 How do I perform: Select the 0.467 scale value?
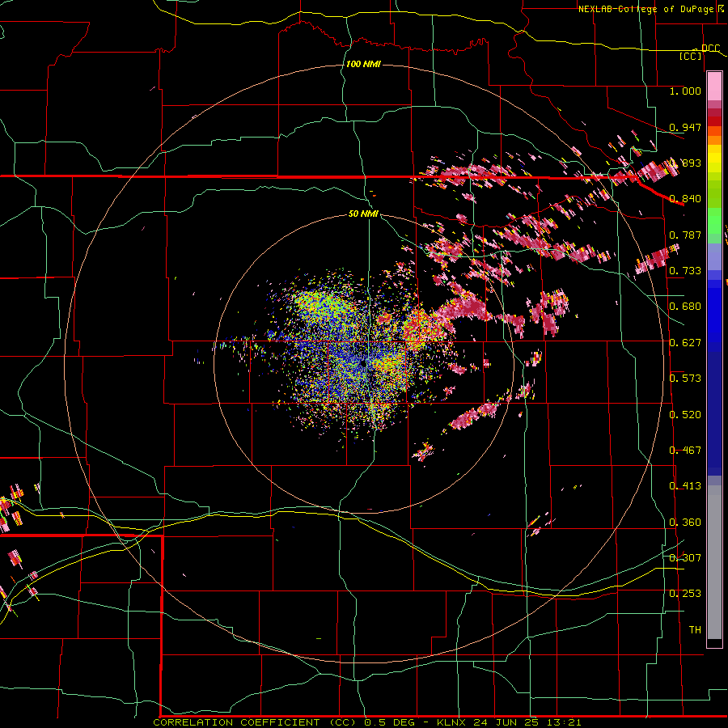coord(685,451)
